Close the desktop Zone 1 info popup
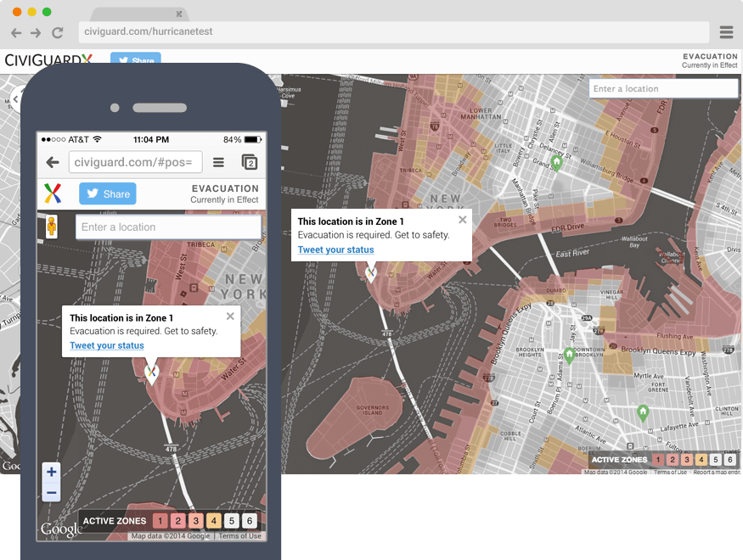 pyautogui.click(x=463, y=220)
